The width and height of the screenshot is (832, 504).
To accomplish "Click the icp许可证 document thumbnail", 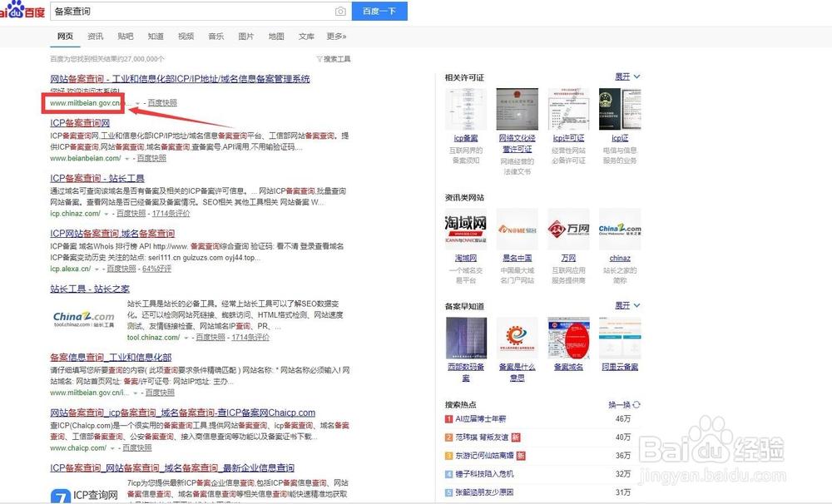I will click(568, 109).
